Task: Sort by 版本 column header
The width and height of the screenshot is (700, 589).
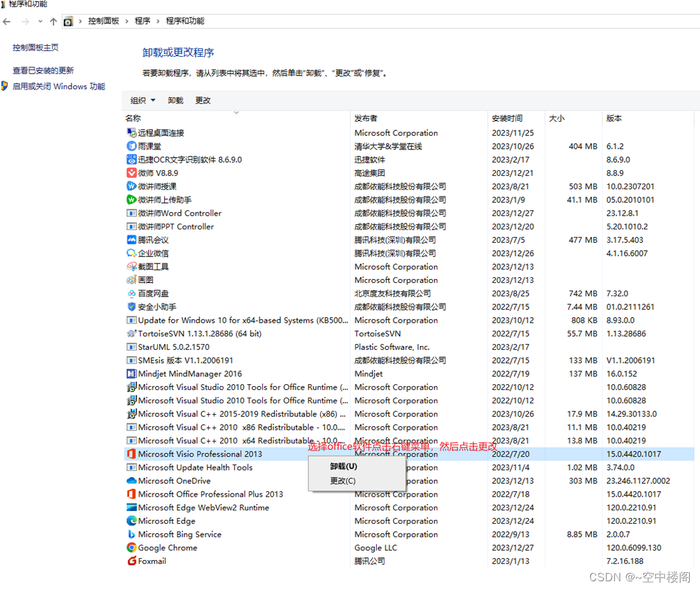Action: pos(614,119)
